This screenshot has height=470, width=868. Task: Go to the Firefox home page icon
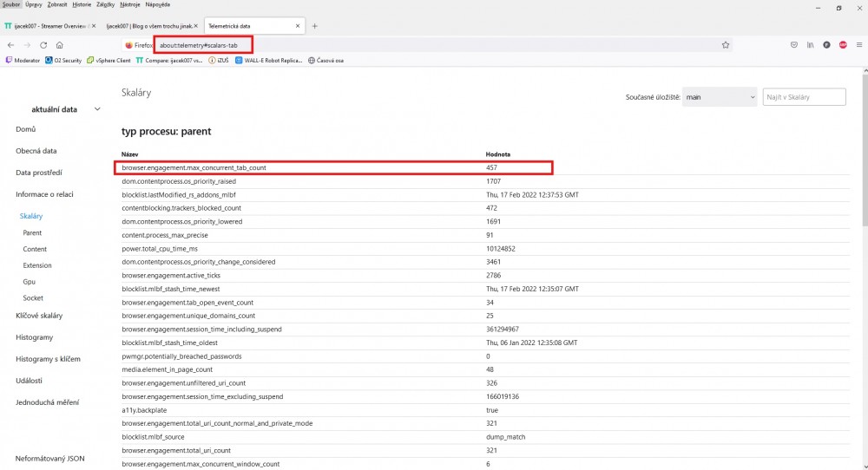click(x=59, y=44)
